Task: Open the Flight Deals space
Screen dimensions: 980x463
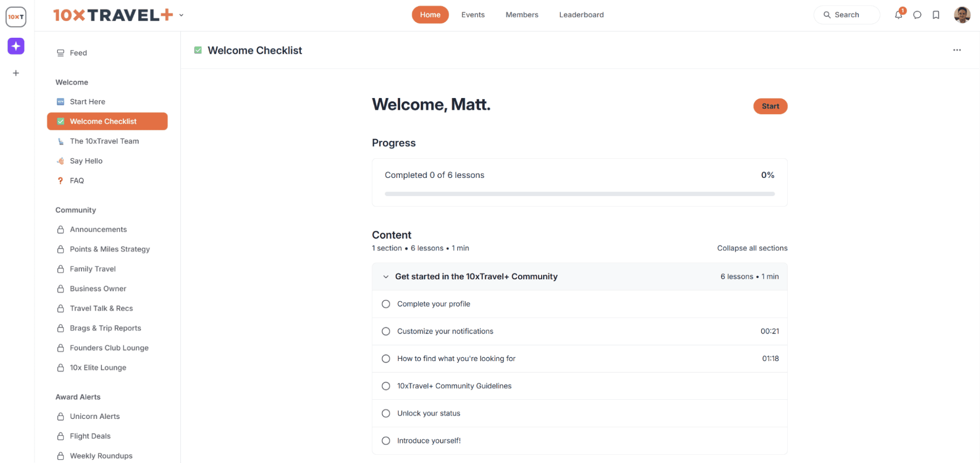Action: point(107,436)
